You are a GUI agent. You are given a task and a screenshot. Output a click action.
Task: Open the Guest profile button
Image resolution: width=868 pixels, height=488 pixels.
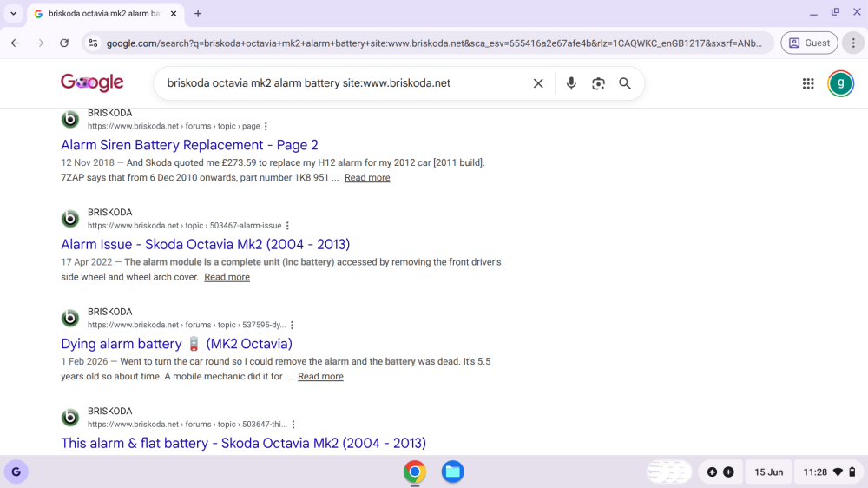click(809, 43)
